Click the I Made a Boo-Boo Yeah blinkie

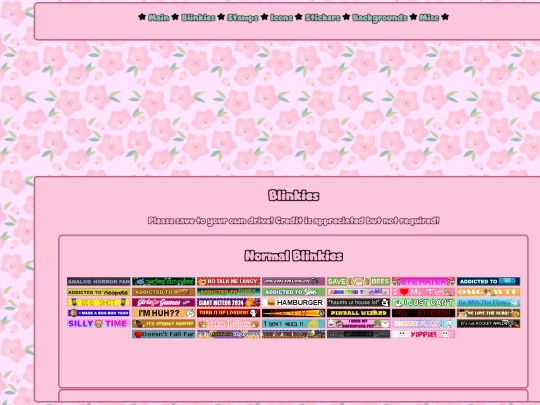[x=98, y=313]
